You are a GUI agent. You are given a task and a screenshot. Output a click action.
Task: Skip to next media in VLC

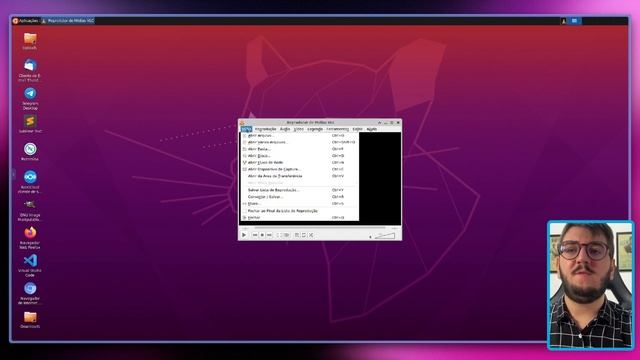[269, 235]
